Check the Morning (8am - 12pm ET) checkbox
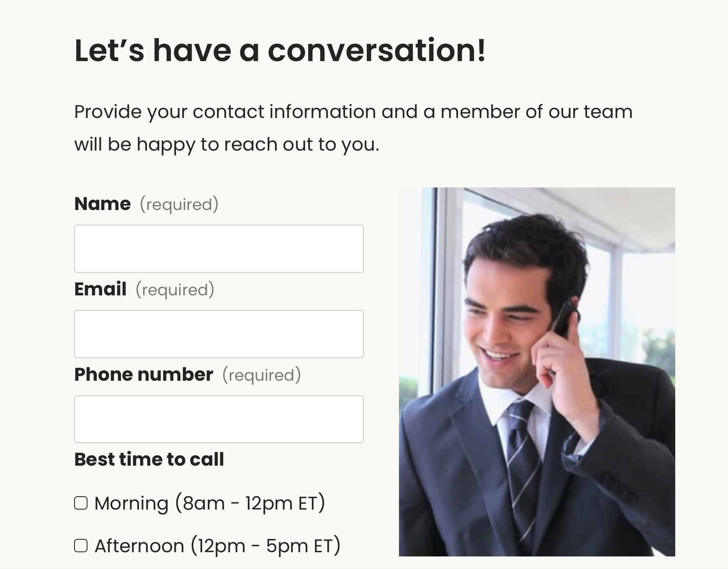 [81, 503]
